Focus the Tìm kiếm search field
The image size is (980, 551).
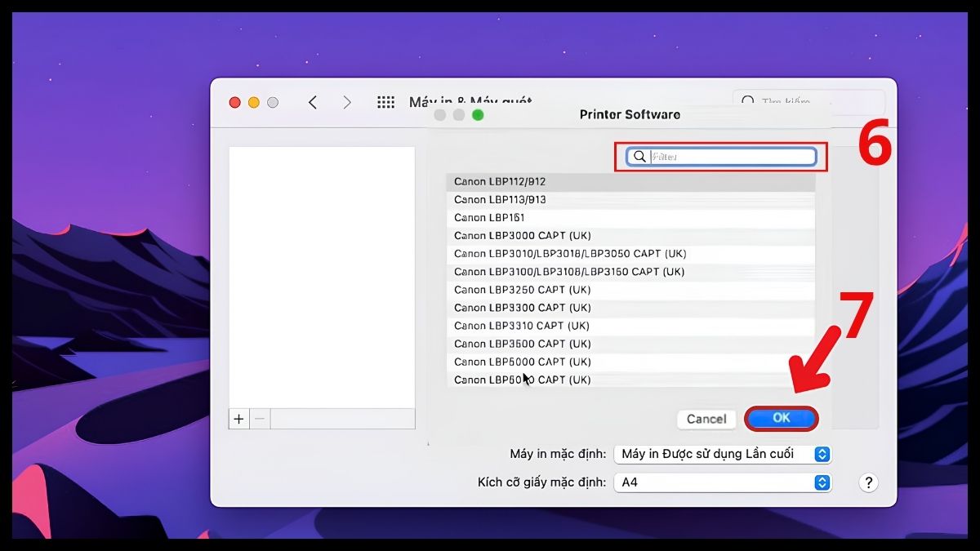coord(808,101)
